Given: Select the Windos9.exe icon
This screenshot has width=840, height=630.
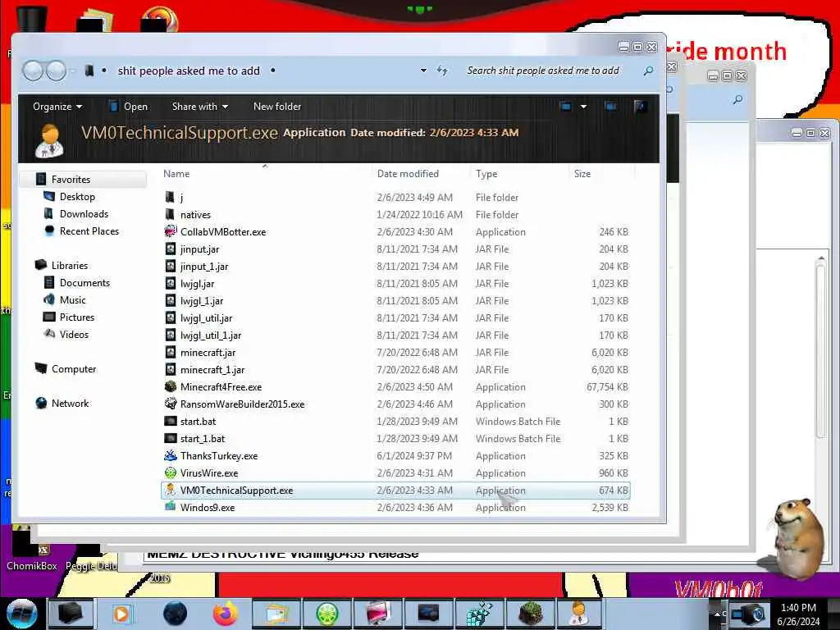Looking at the screenshot, I should click(x=171, y=507).
